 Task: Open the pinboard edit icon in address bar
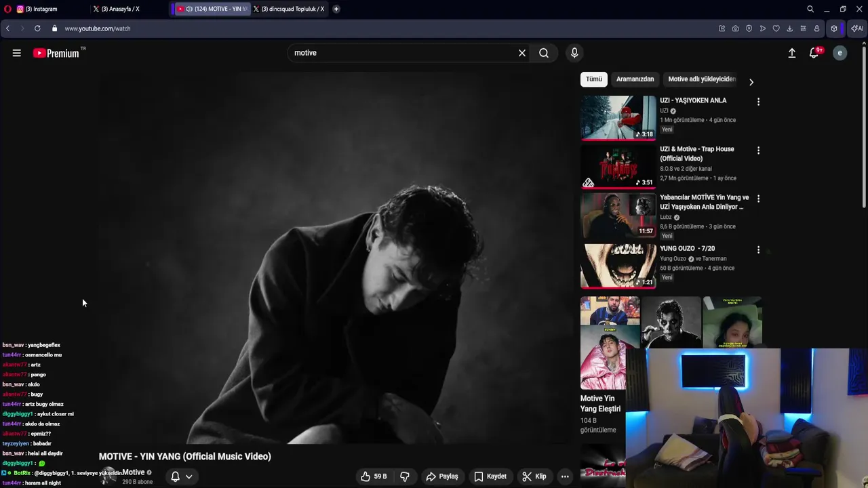(722, 28)
